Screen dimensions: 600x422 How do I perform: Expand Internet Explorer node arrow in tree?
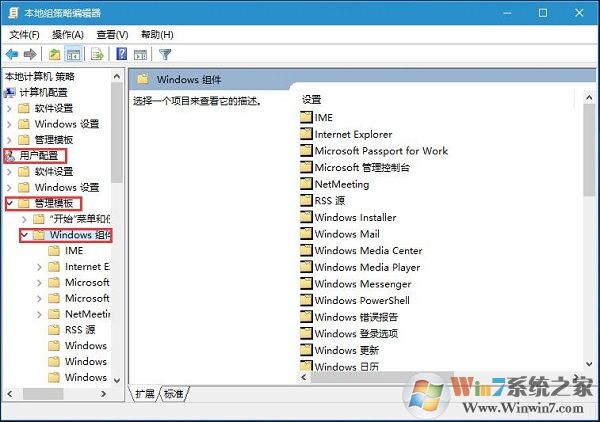pos(39,267)
